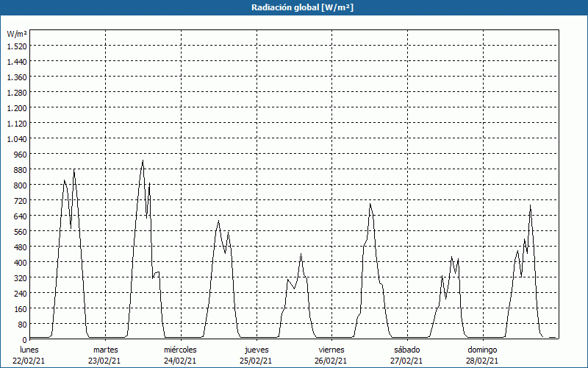Screen dimensions: 588x368
Task: Click the 'lunes' day label
Action: tap(29, 350)
